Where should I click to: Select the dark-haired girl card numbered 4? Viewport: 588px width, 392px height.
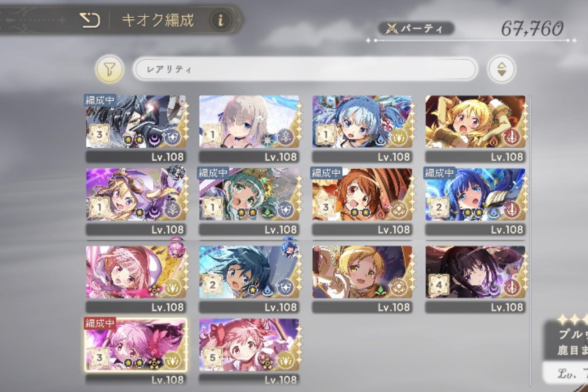coord(476,272)
